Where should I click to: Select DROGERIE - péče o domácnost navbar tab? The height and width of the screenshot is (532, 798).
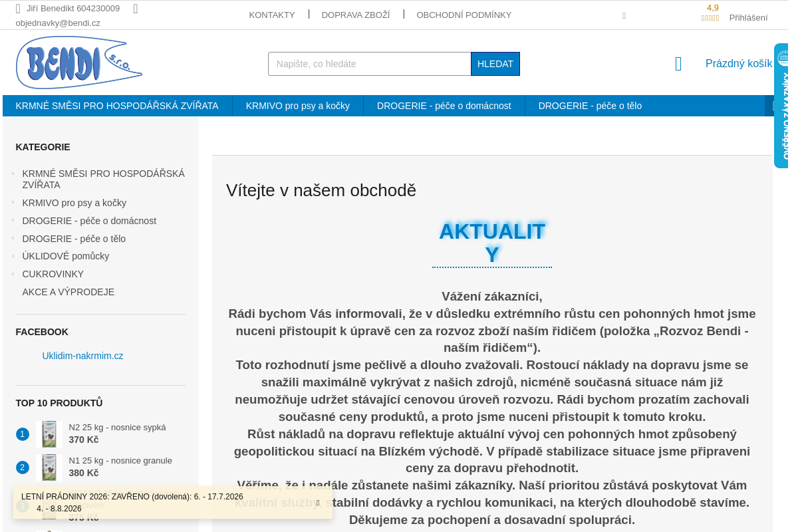tap(444, 106)
